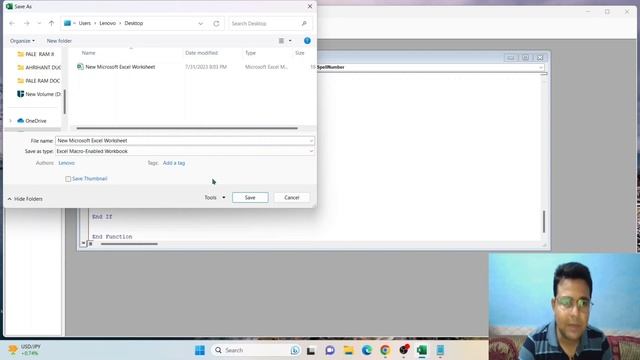
Task: Click End If line in code window
Action: (x=102, y=217)
